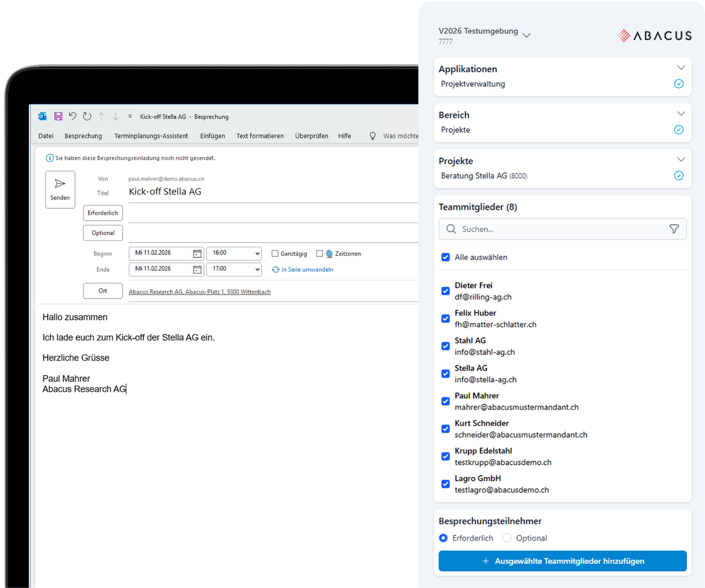Click the Ort location button

click(x=103, y=291)
